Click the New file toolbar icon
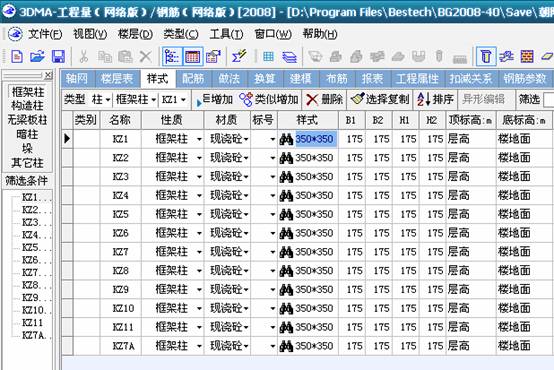This screenshot has height=370, width=554. 17,57
